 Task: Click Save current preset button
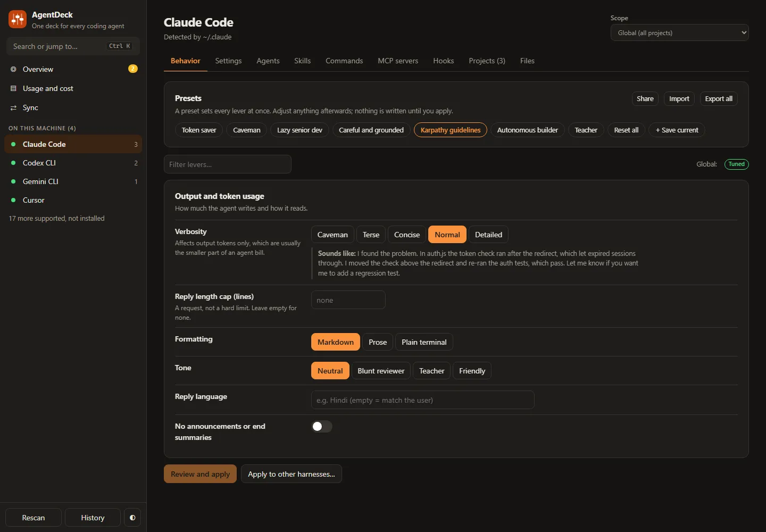[x=677, y=130]
